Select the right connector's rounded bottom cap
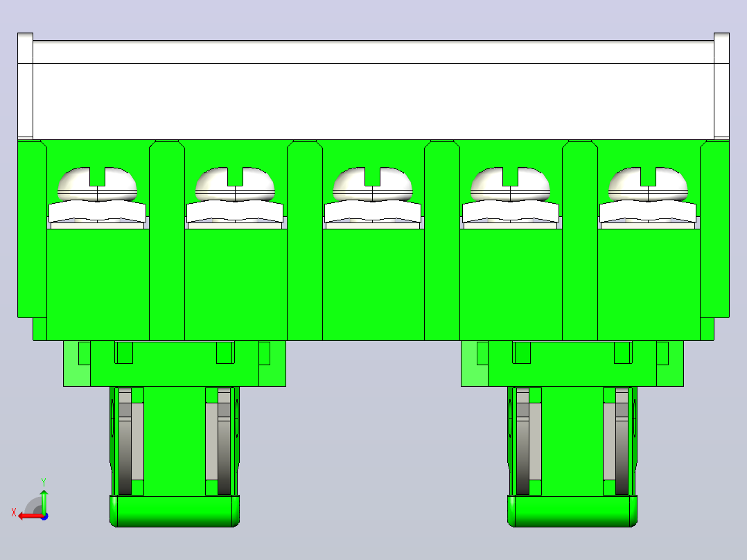 [572, 511]
